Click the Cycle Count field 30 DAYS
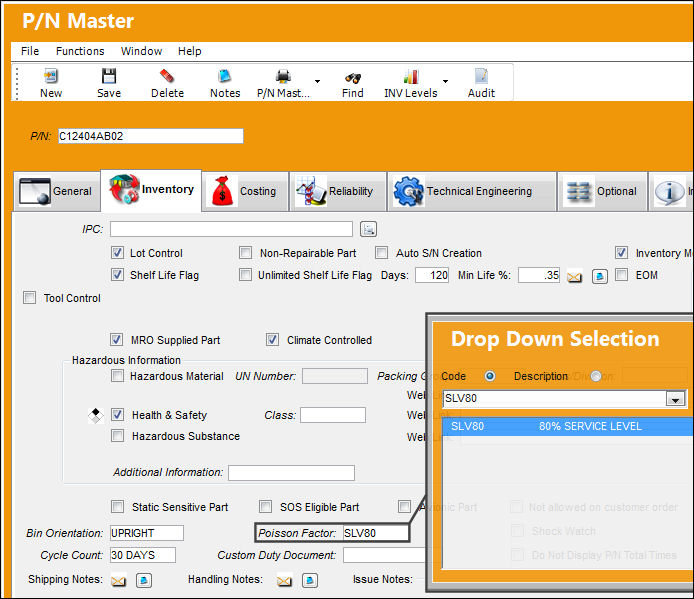The height and width of the screenshot is (599, 694). 143,555
